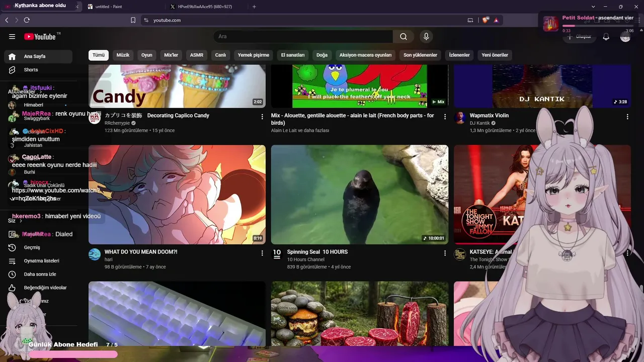Open the Geçmiş sidebar entry
The height and width of the screenshot is (362, 644).
point(38,247)
